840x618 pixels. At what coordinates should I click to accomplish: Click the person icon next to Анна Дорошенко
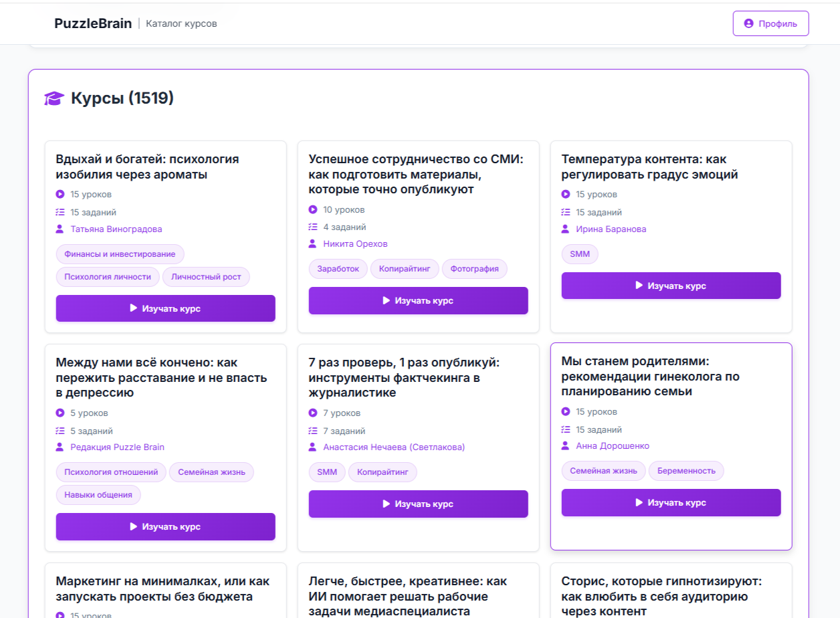click(x=565, y=446)
